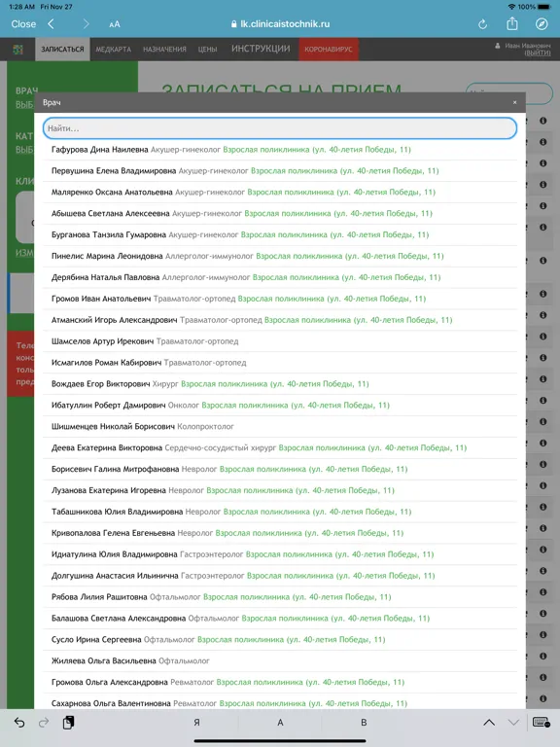Viewport: 560px width, 747px height.
Task: Select doctor Дерябина Наталья Павловна
Action: click(x=280, y=277)
